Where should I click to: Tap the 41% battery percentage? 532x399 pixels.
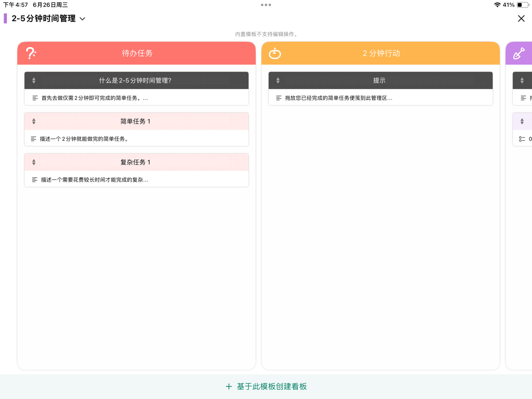(509, 5)
